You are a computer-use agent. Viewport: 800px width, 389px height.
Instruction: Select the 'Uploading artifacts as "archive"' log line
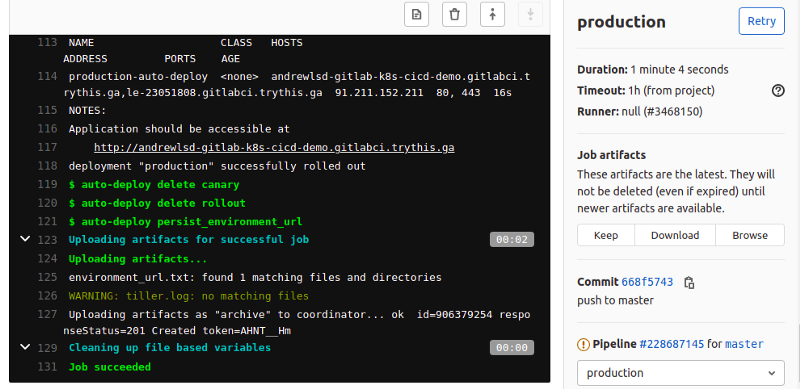tap(296, 323)
